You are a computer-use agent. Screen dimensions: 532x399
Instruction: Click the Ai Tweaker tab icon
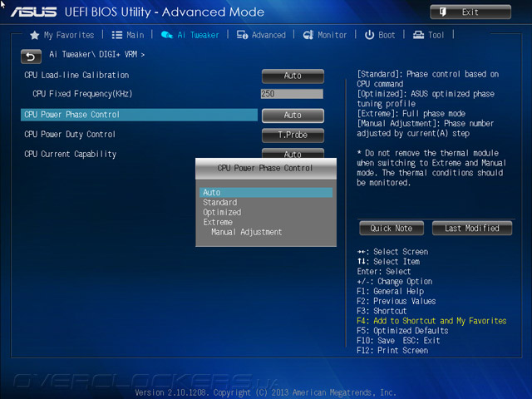tap(166, 35)
